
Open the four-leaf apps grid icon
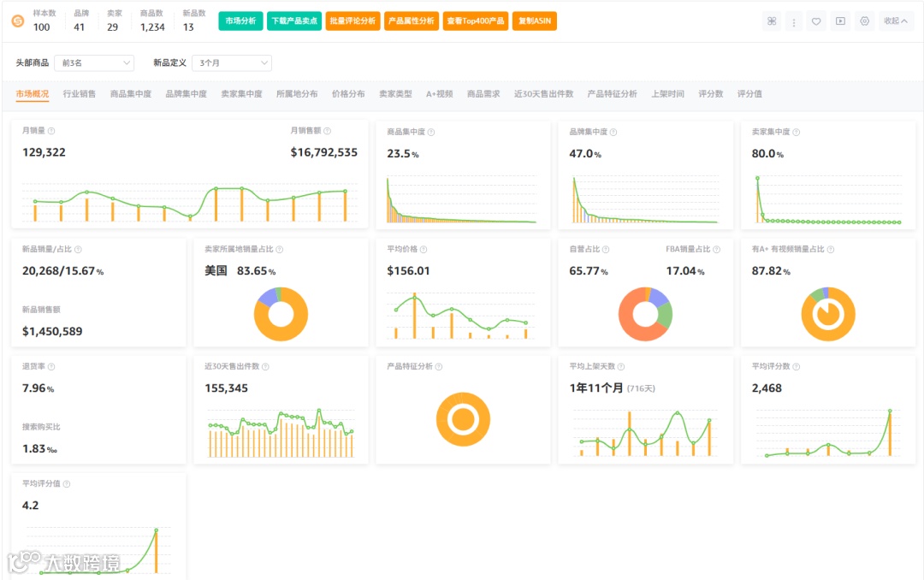tap(772, 21)
